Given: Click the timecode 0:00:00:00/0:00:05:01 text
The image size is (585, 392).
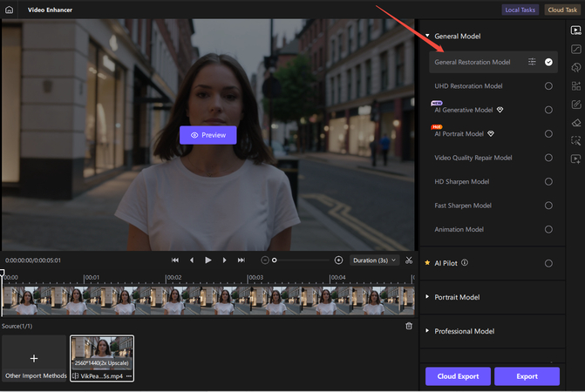Looking at the screenshot, I should click(33, 260).
